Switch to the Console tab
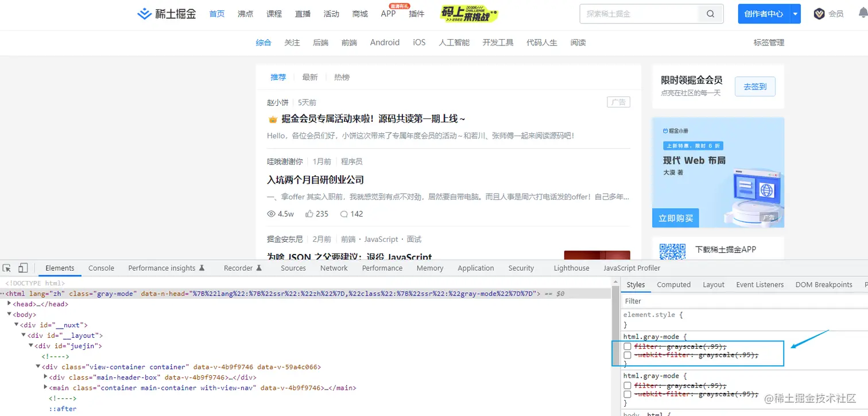Image resolution: width=868 pixels, height=416 pixels. 101,268
